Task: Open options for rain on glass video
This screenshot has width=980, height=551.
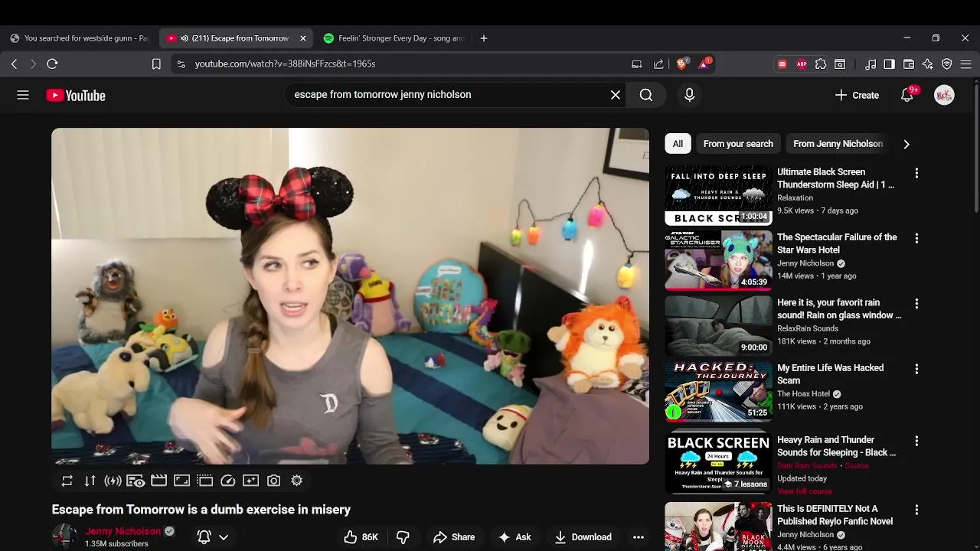Action: coord(916,304)
